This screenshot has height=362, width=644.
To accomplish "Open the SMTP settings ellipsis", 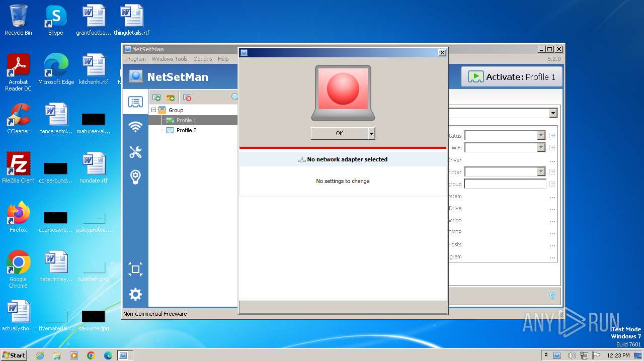I will click(552, 232).
